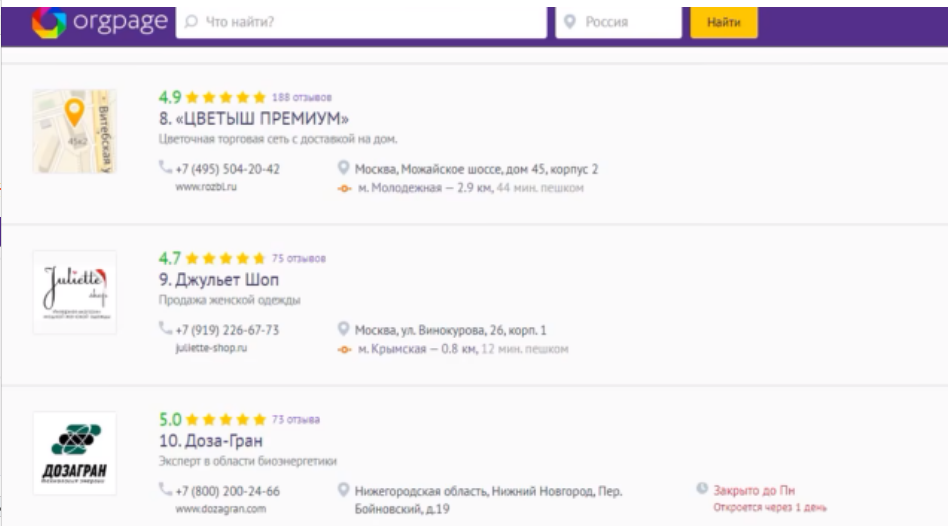Click the 'Откроется через 1 день' text
Screen dimensions: 948x526
[770, 507]
